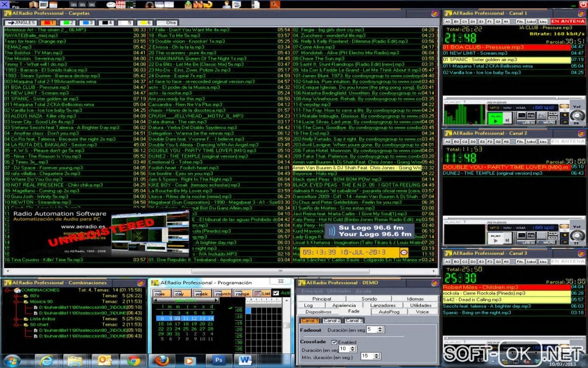Collapse 50 chart tree folder
The width and height of the screenshot is (588, 368).
tap(16, 324)
